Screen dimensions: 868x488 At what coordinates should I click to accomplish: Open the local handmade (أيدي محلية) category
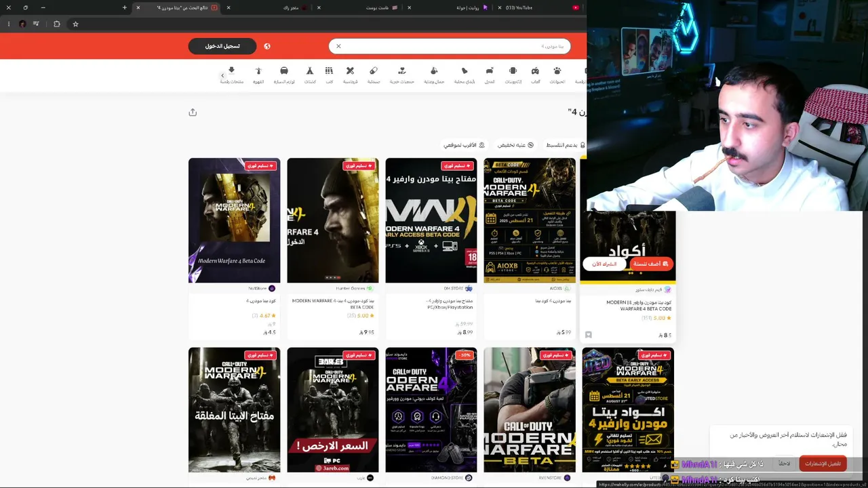click(x=465, y=75)
